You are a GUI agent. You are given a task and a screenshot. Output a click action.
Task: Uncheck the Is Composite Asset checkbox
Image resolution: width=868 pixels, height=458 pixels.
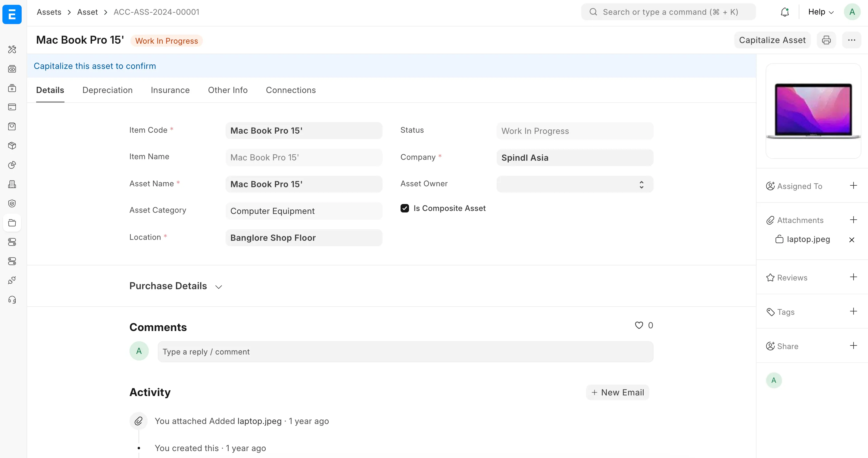pos(404,208)
